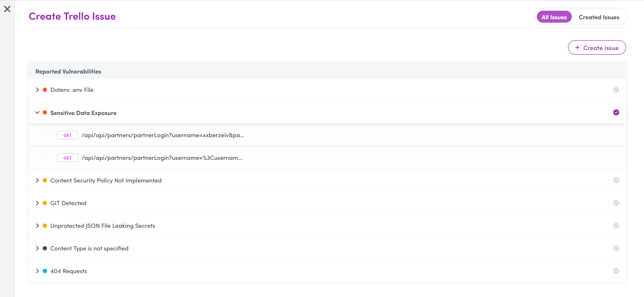Expand the GIT Detected vulnerability
Image resolution: width=644 pixels, height=297 pixels.
pos(38,203)
